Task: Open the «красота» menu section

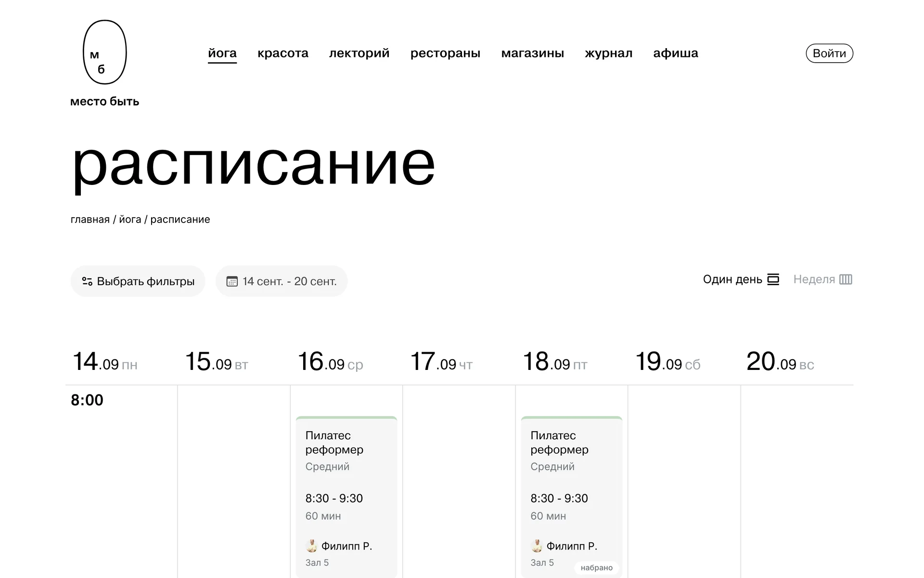Action: [283, 53]
